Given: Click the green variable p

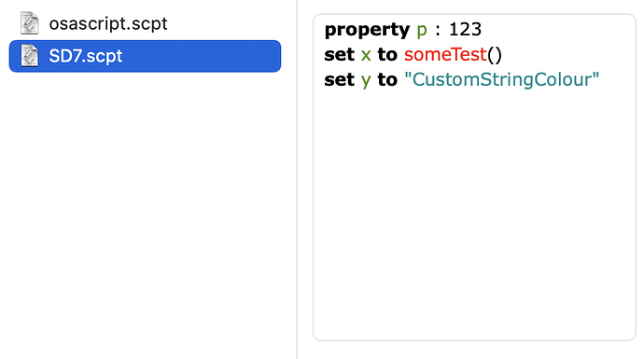Looking at the screenshot, I should (x=422, y=31).
